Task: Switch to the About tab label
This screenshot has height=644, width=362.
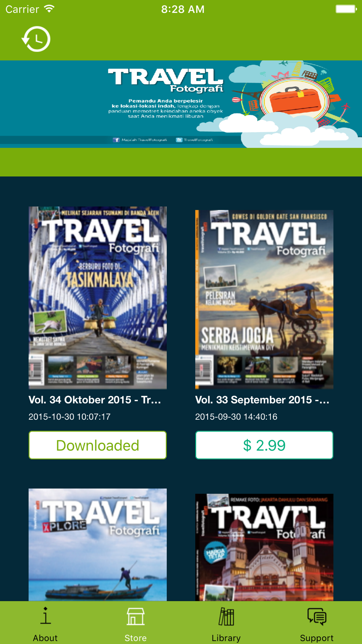Action: tap(45, 638)
